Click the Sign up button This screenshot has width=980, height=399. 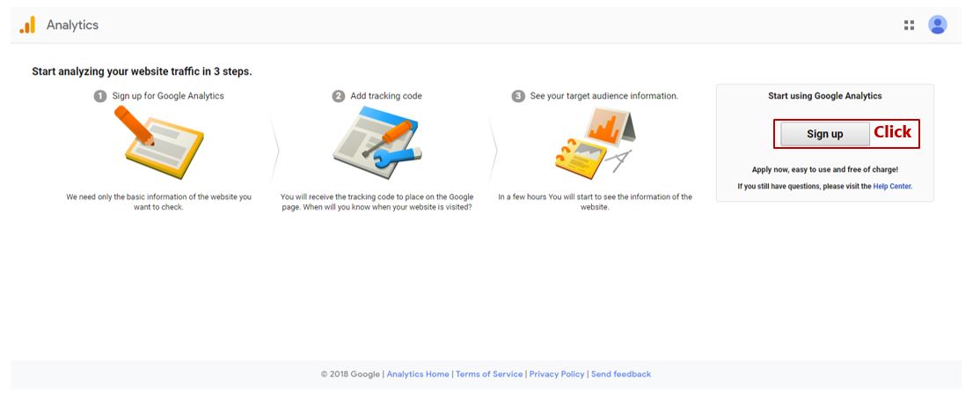tap(825, 134)
